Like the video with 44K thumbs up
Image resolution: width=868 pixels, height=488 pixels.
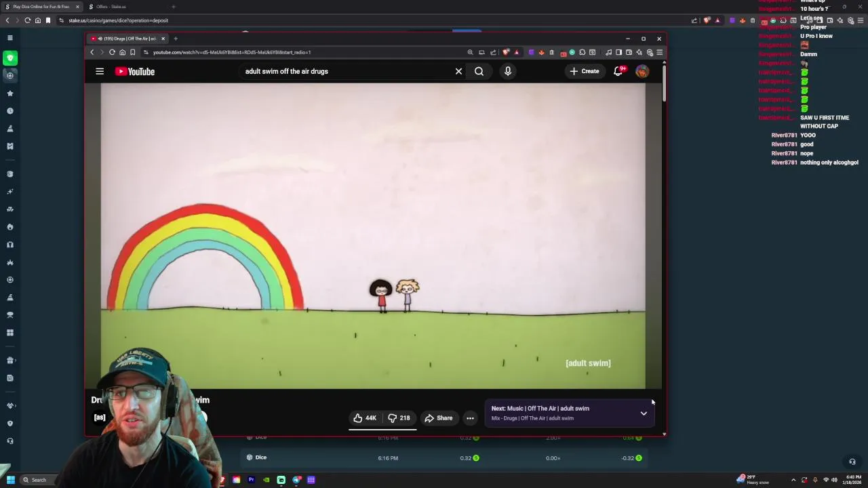pyautogui.click(x=364, y=418)
